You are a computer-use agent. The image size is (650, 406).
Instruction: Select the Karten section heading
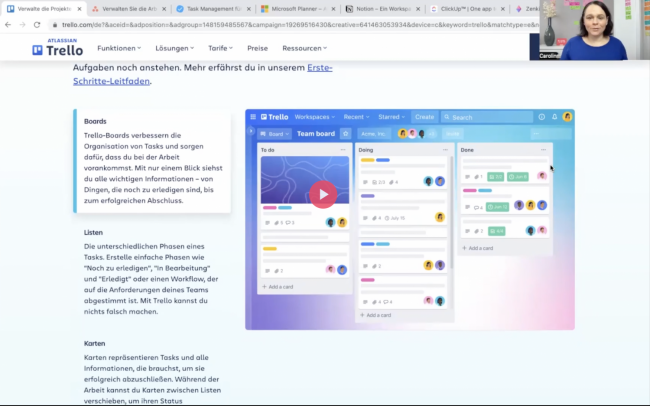(95, 343)
